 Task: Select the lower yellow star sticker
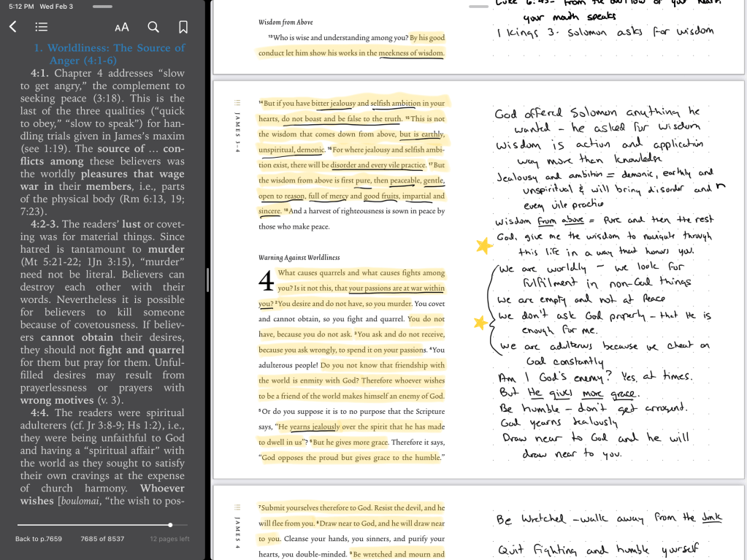coord(480,322)
